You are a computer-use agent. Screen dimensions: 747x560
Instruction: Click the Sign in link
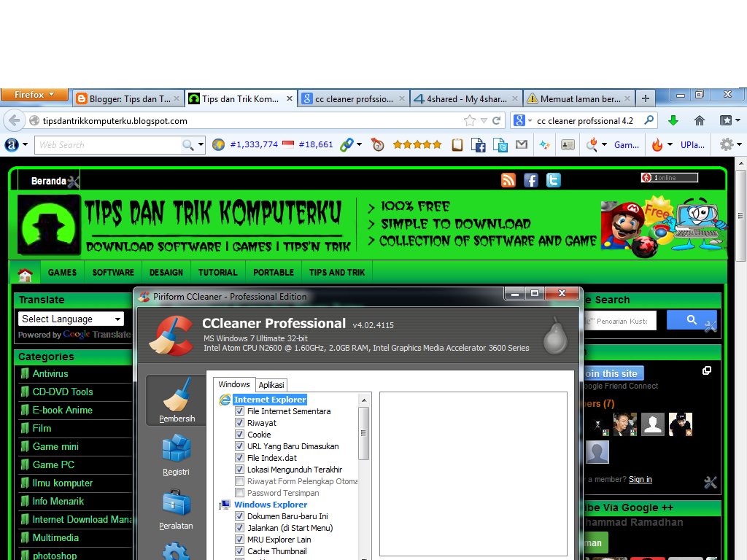(x=640, y=479)
